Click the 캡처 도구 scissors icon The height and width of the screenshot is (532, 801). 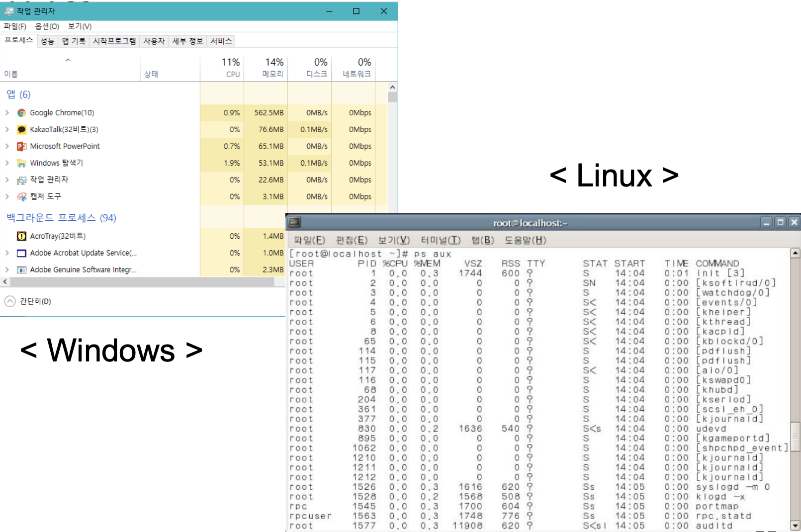tap(21, 196)
